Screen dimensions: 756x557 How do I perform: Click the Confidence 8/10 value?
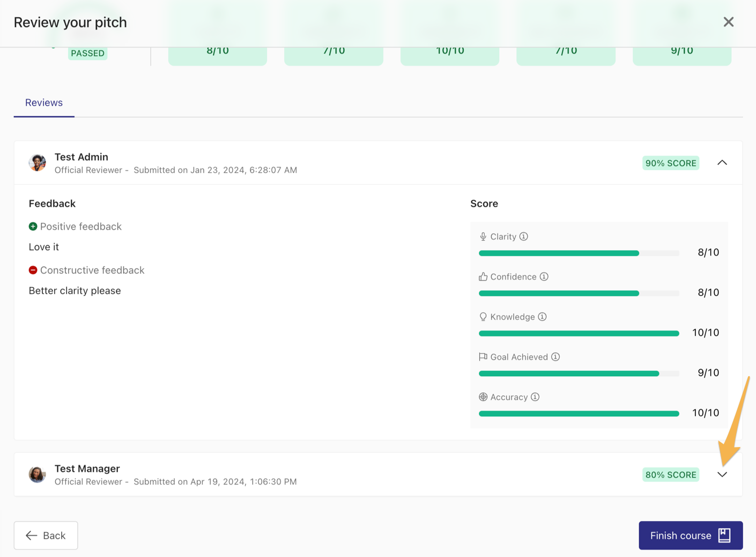point(708,292)
